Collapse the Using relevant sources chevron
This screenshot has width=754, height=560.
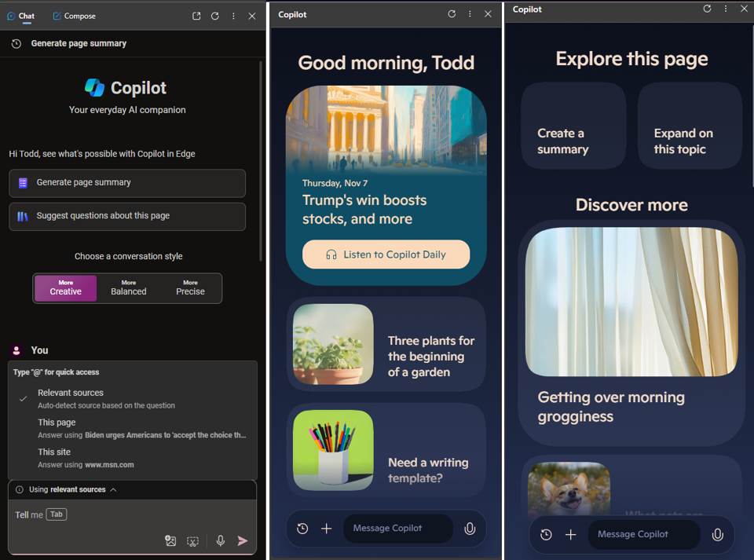click(113, 489)
